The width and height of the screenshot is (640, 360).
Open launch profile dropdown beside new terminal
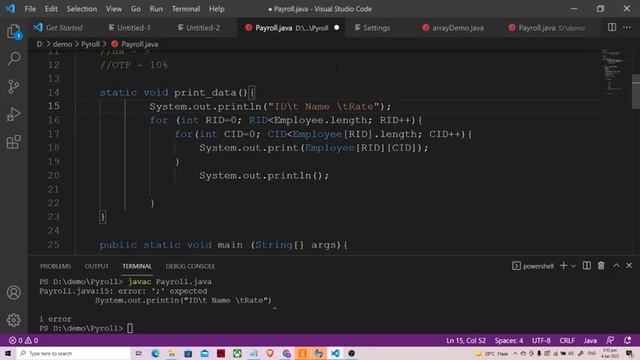[573, 266]
